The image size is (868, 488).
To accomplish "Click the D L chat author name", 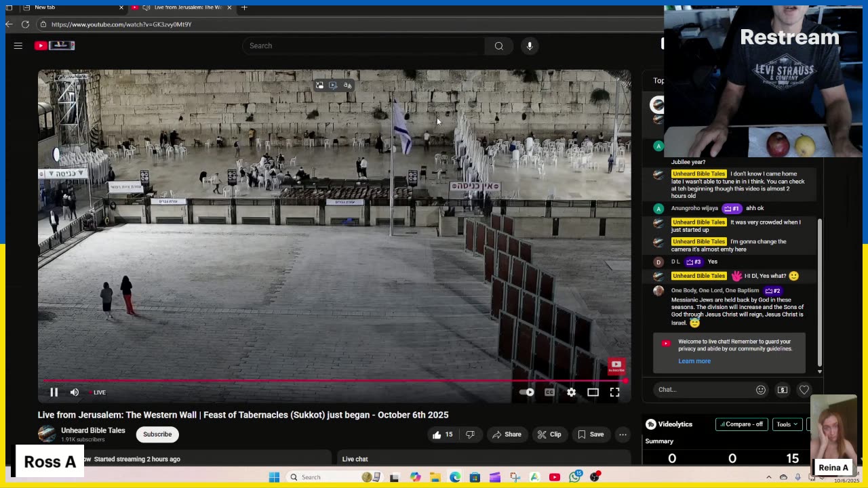I will tap(675, 262).
